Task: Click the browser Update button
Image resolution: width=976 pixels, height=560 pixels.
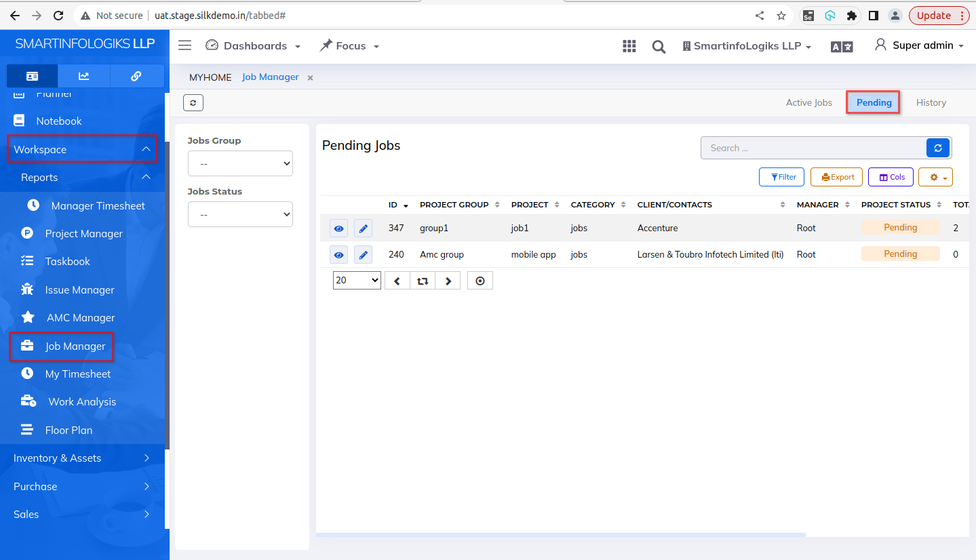Action: (x=939, y=15)
